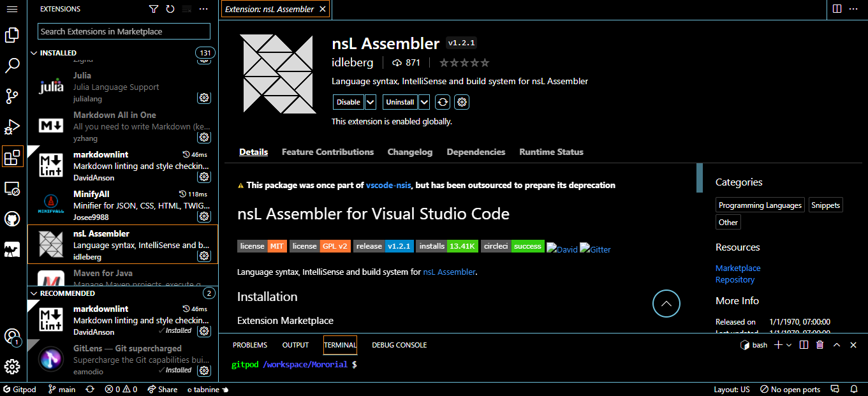Open the nsL Assembler link in description
Screen dimensions: 868x396
click(450, 272)
